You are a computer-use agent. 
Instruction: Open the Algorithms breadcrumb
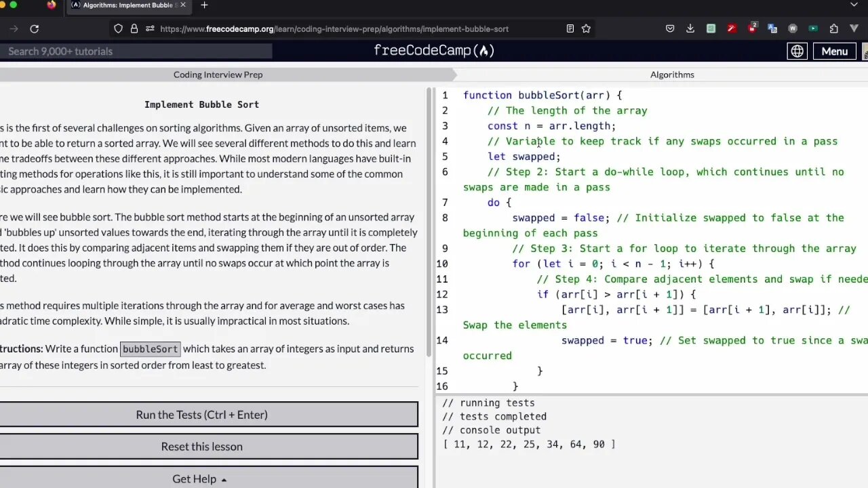pos(672,75)
